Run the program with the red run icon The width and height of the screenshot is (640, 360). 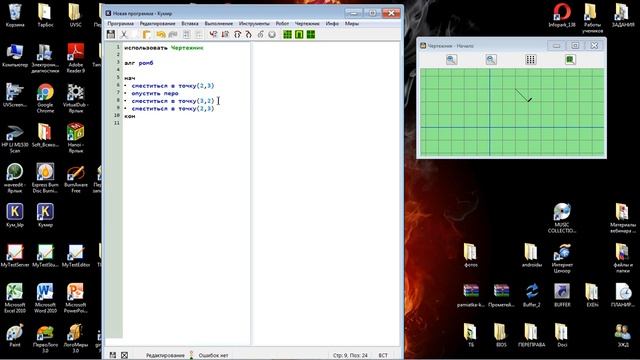pyautogui.click(x=213, y=35)
